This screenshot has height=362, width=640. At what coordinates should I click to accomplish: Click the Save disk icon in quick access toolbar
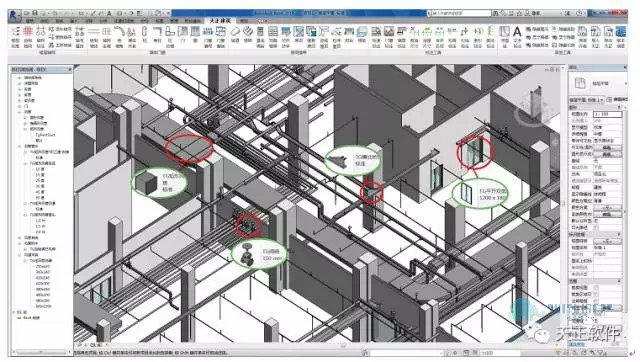[35, 13]
